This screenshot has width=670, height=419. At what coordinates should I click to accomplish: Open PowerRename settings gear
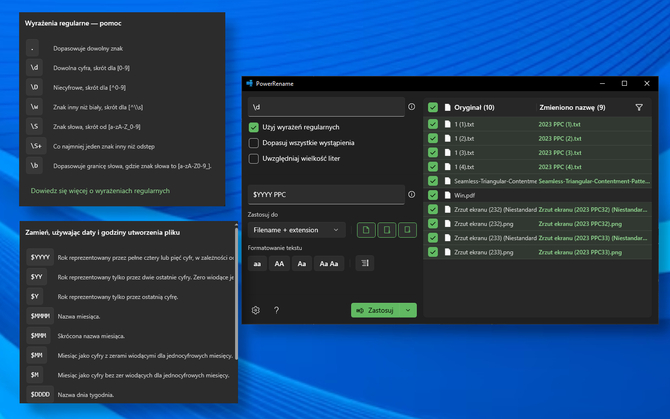coord(256,310)
